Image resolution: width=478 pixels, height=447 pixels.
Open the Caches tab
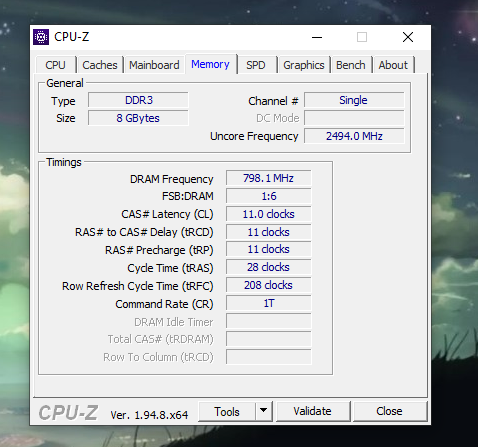point(100,65)
